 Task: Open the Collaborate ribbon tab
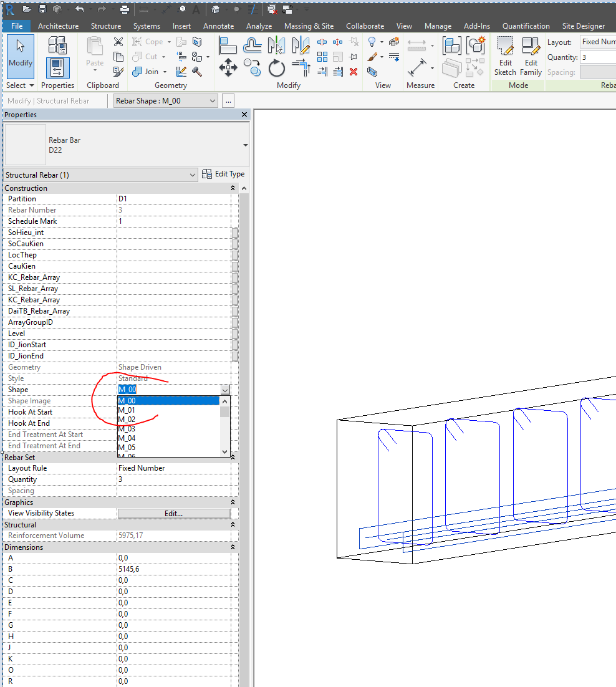365,26
